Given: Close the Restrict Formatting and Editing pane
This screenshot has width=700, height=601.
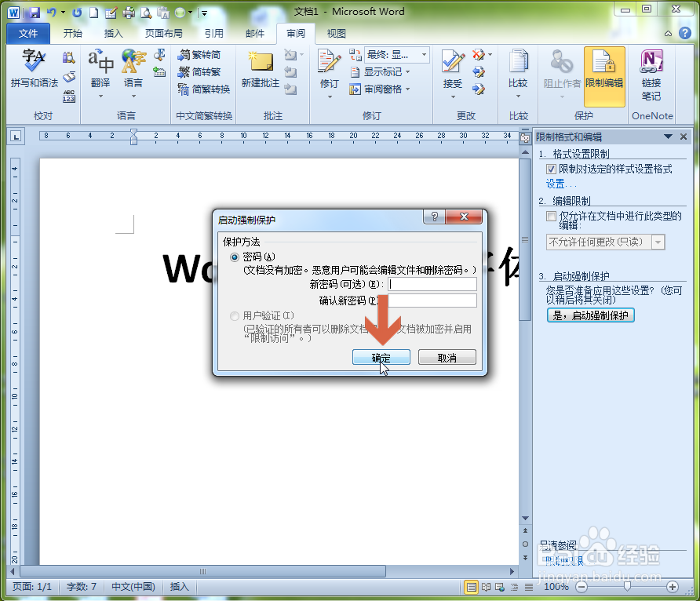Looking at the screenshot, I should pos(684,137).
